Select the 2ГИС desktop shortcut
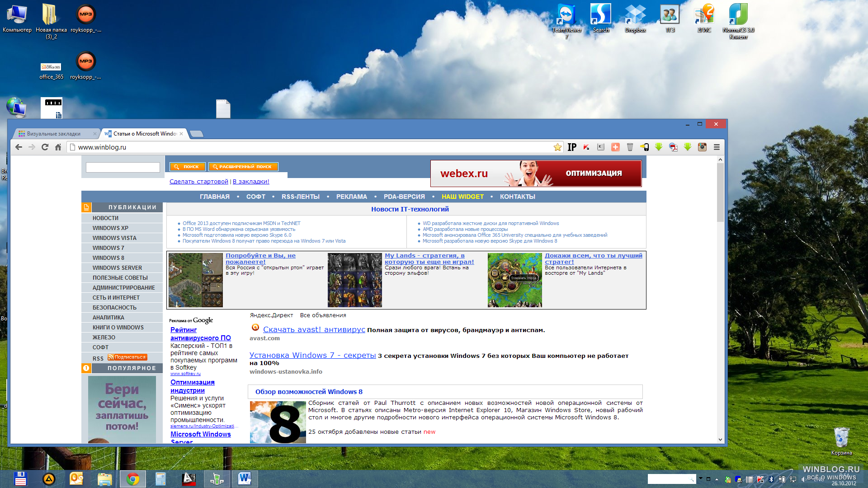The width and height of the screenshot is (868, 488). coord(704,19)
